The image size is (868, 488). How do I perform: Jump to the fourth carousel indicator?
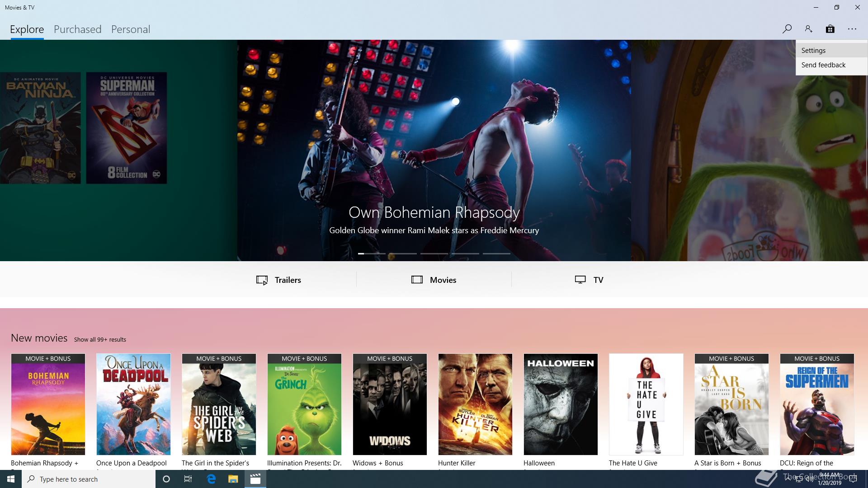(x=465, y=253)
